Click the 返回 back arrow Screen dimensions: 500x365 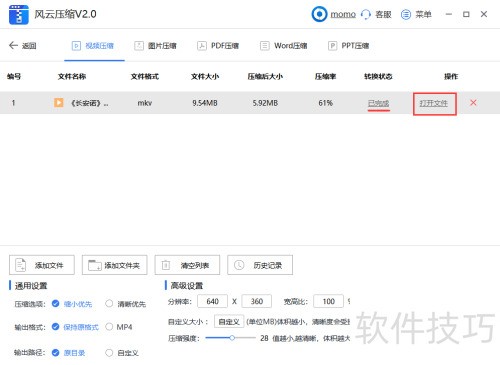click(x=13, y=45)
